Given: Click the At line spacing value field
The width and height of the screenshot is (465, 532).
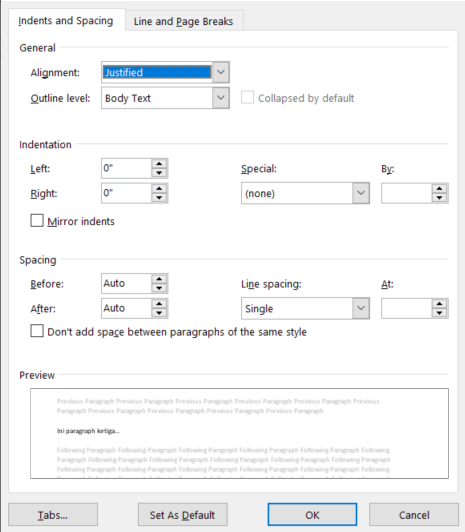Looking at the screenshot, I should click(407, 308).
